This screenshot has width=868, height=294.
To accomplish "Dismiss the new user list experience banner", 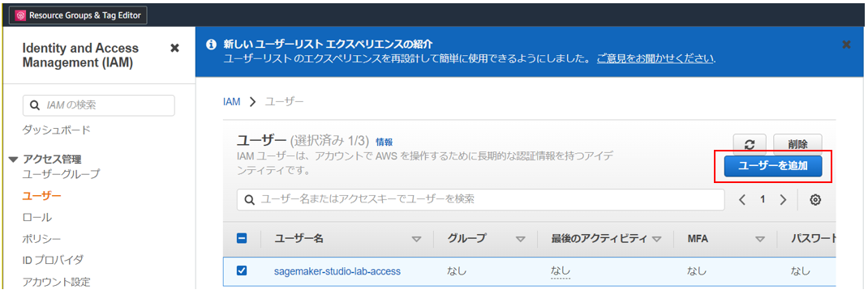I will [846, 45].
